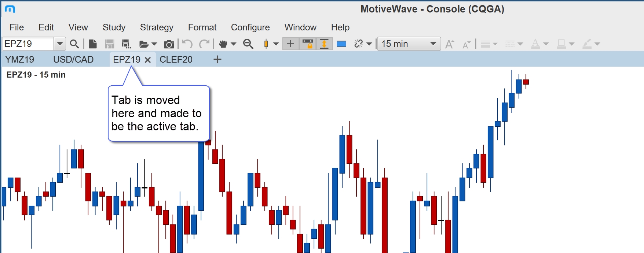This screenshot has height=253, width=644.
Task: Click the line style dashes icon
Action: pos(510,44)
